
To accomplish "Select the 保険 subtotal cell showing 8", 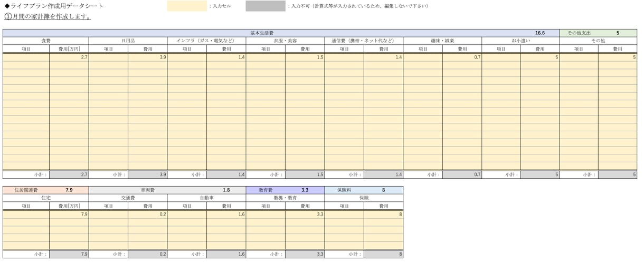I will coord(383,254).
